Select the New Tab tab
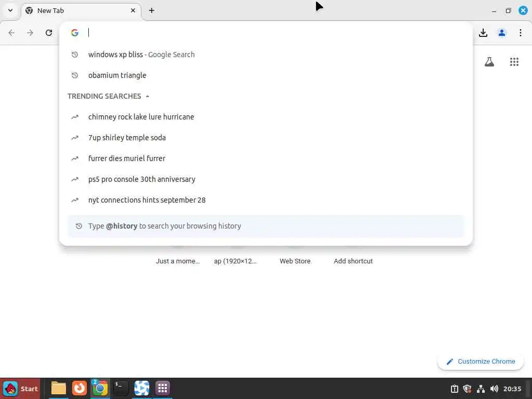The height and width of the screenshot is (399, 532). 81,10
